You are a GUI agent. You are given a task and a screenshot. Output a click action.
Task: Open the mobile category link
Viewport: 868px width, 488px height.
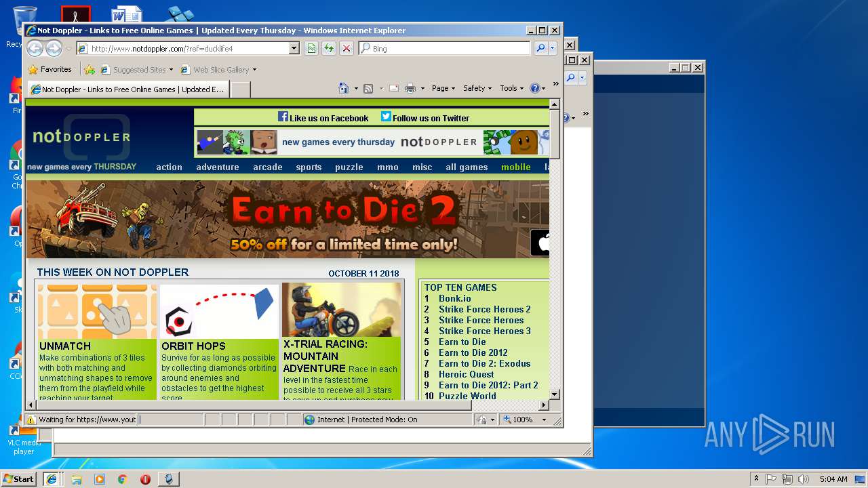click(516, 167)
